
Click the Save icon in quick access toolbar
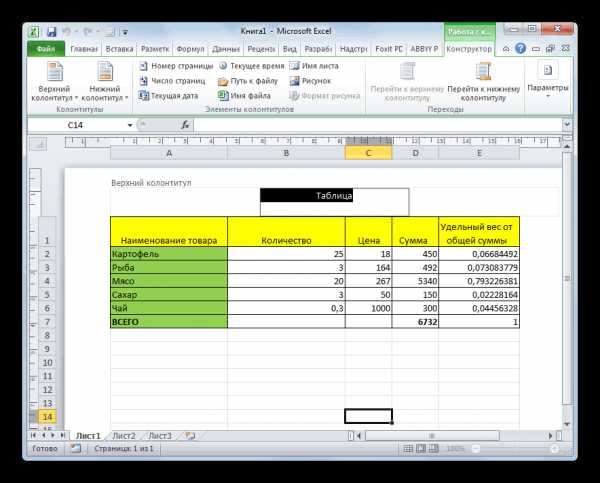[x=52, y=31]
